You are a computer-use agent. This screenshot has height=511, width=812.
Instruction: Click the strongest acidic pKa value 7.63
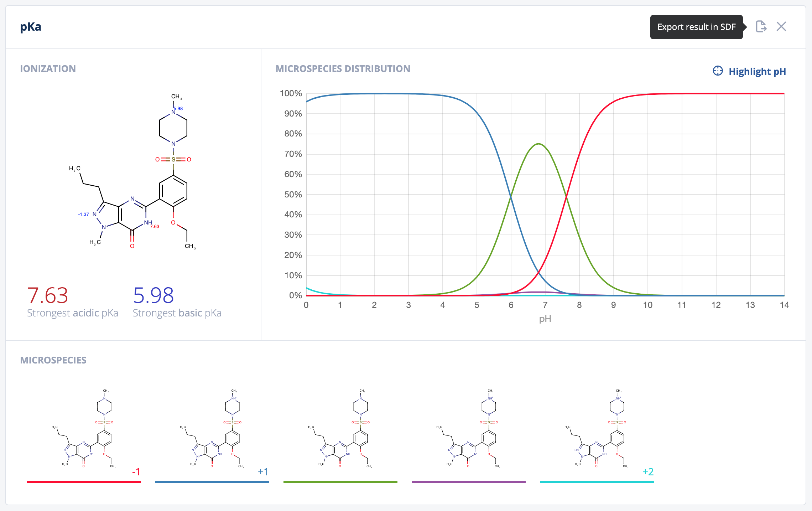pyautogui.click(x=48, y=295)
